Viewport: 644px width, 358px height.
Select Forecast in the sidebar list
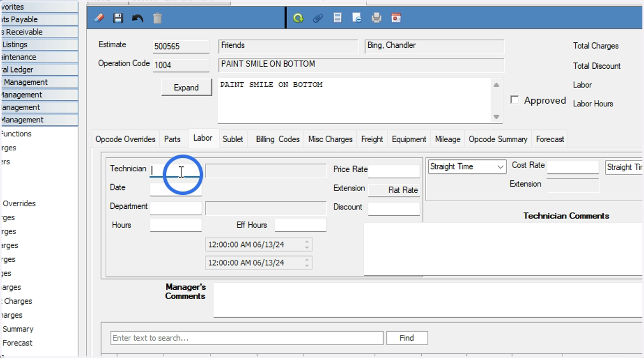click(x=17, y=343)
